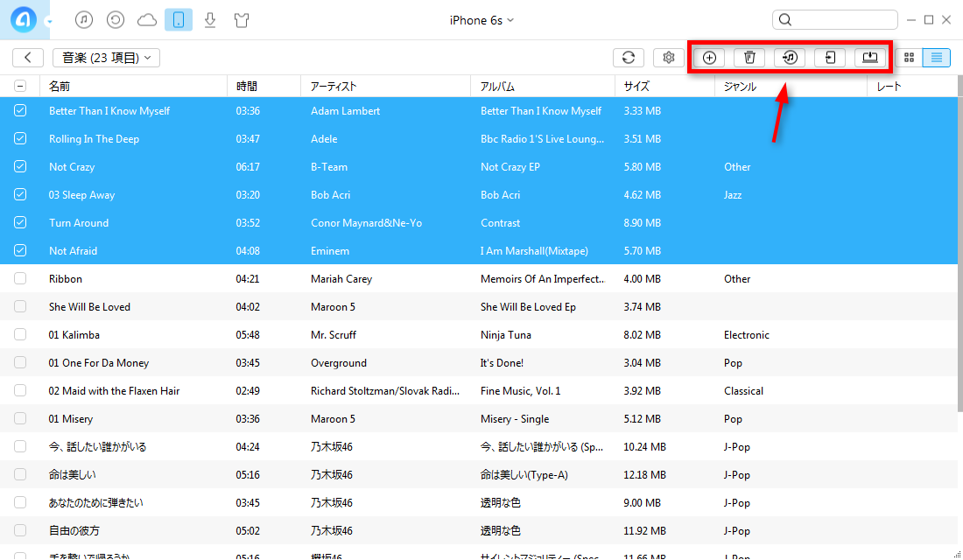Check 01 One For Da Money checkbox

(x=20, y=362)
